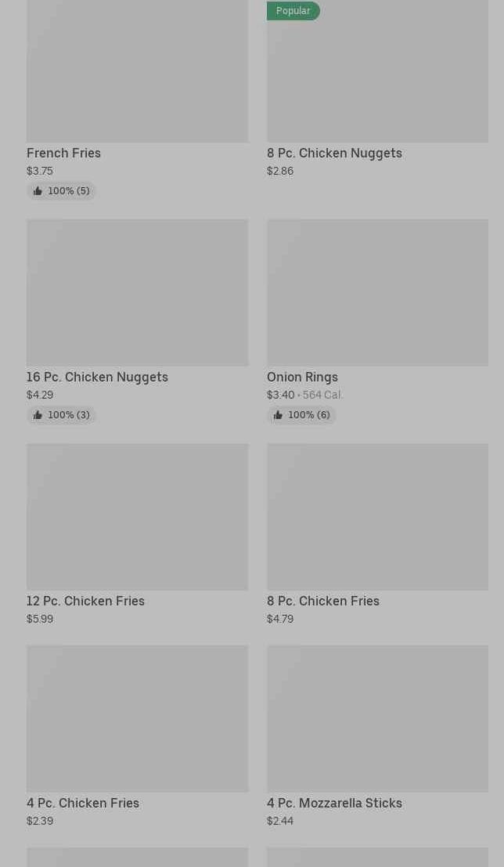Open the 4 Pc. Chicken Fries title

click(82, 803)
